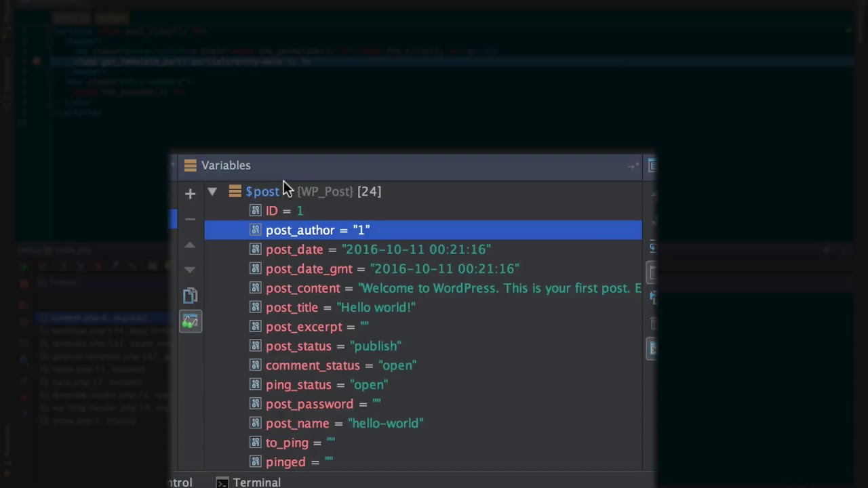
Task: Click the Variables panel header icon
Action: (x=190, y=165)
